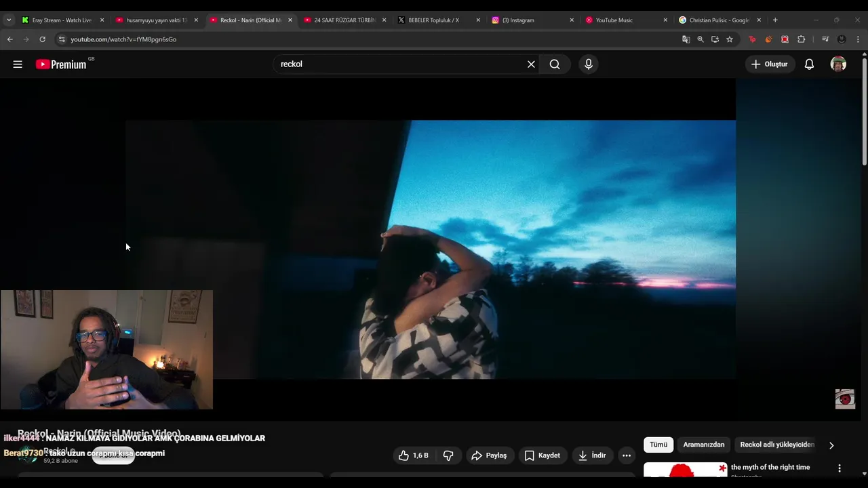868x488 pixels.
Task: Open 'the myth of the right time' thumbnail
Action: (x=685, y=470)
